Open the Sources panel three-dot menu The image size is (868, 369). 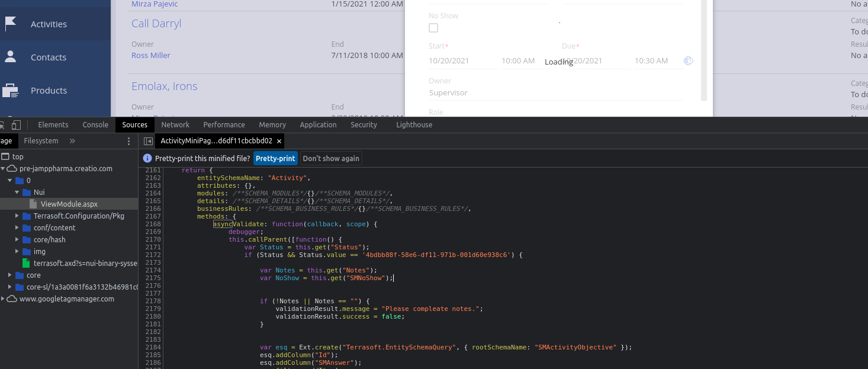(129, 141)
